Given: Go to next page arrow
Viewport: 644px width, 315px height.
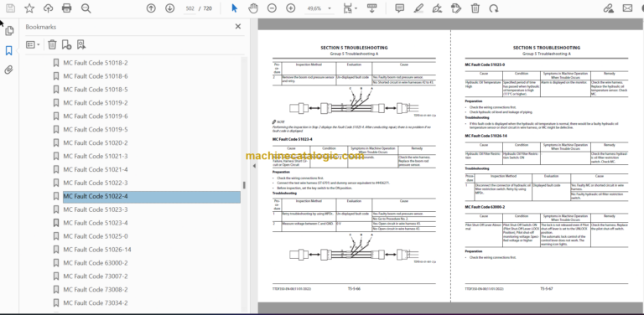Looking at the screenshot, I should pyautogui.click(x=169, y=8).
